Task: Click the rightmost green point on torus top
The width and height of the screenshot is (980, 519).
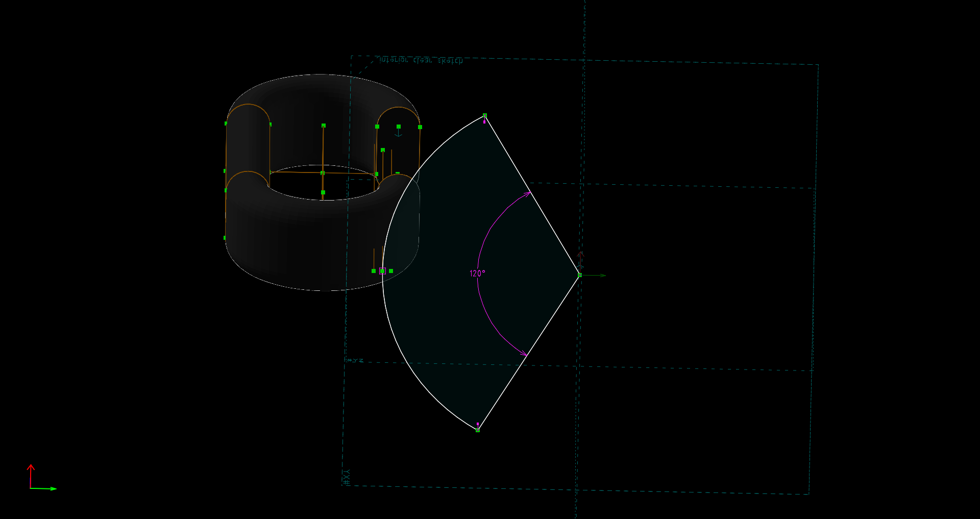Action: 420,127
